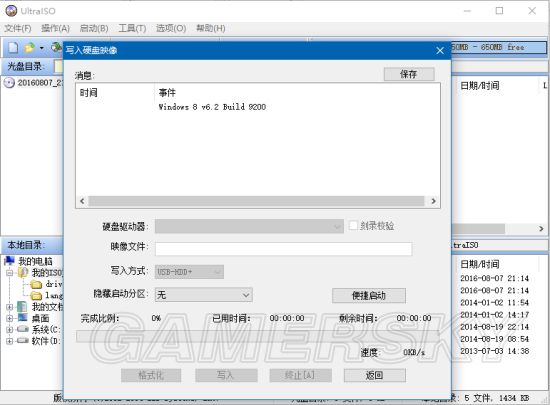Click the 系统(C:) drive icon
The width and height of the screenshot is (550, 405).
pos(23,329)
